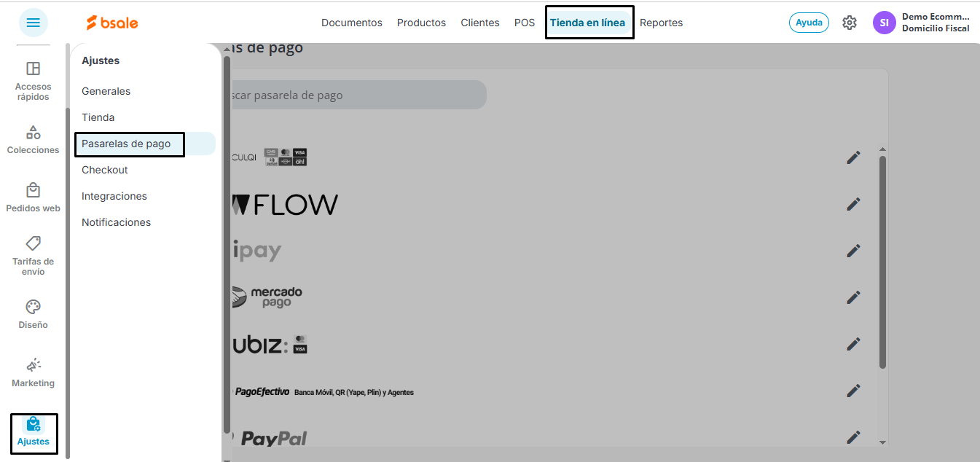Click the Ajustes panel heading
Screen dimensions: 980x462
(x=101, y=60)
